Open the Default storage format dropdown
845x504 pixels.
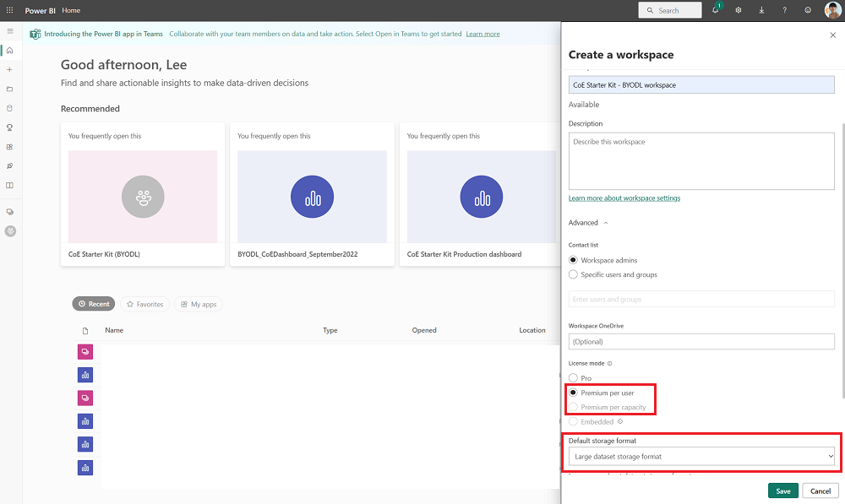pyautogui.click(x=701, y=457)
